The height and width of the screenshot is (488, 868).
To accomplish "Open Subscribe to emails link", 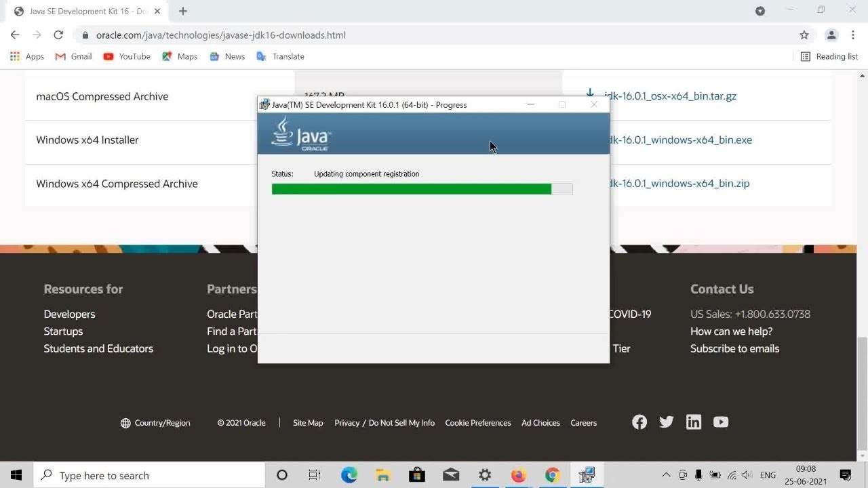I will tap(734, 348).
